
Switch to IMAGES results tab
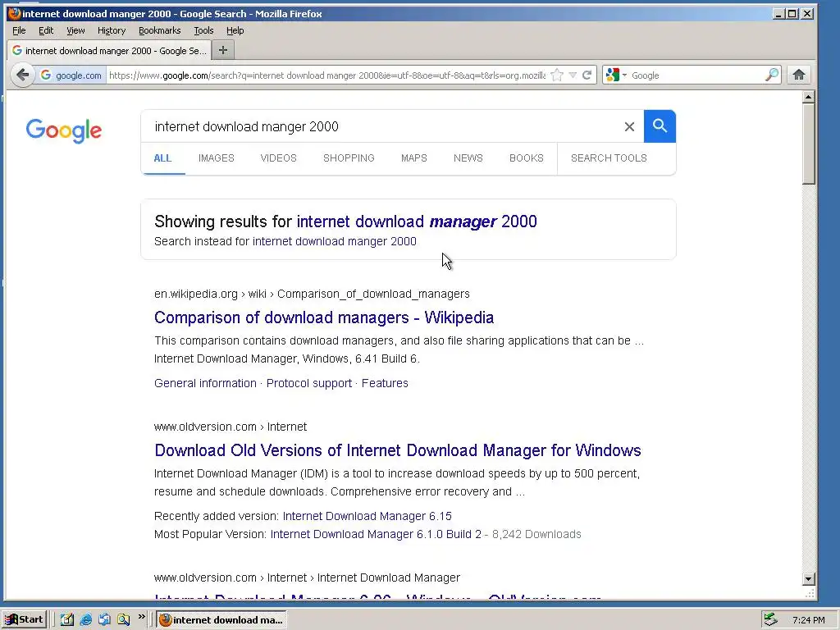217,158
